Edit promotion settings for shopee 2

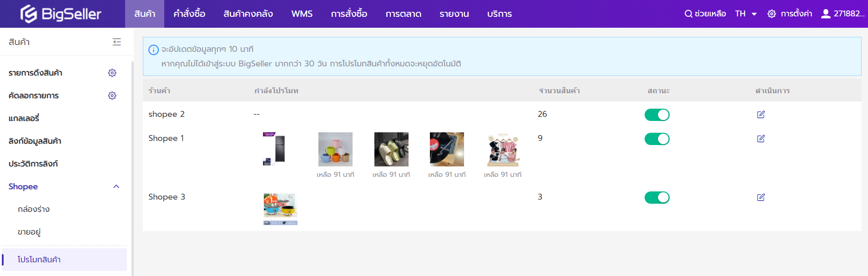point(761,115)
